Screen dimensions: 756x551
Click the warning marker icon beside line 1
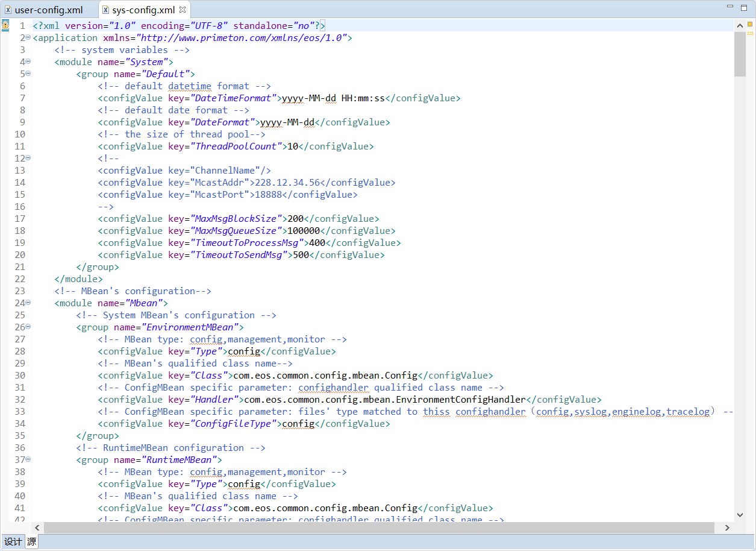(x=5, y=26)
